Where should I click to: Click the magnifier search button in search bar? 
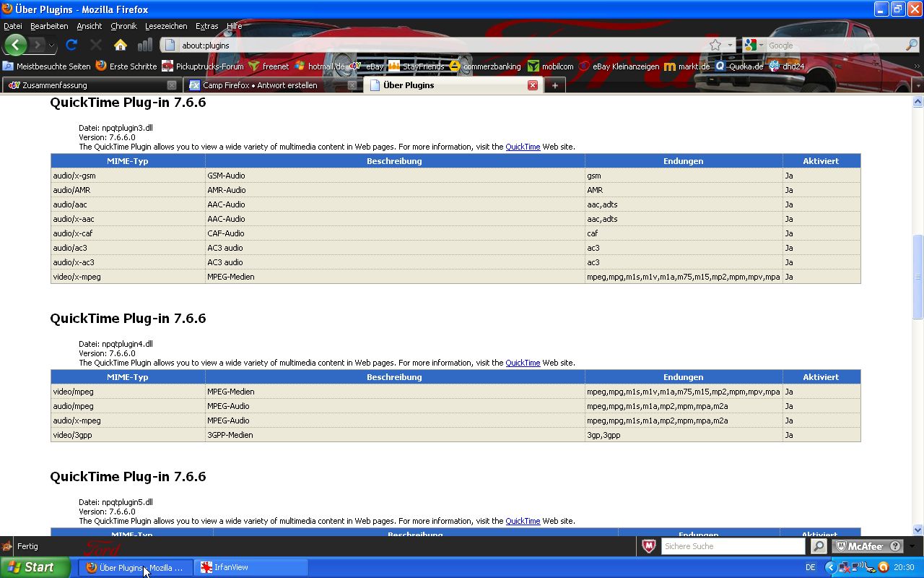911,45
